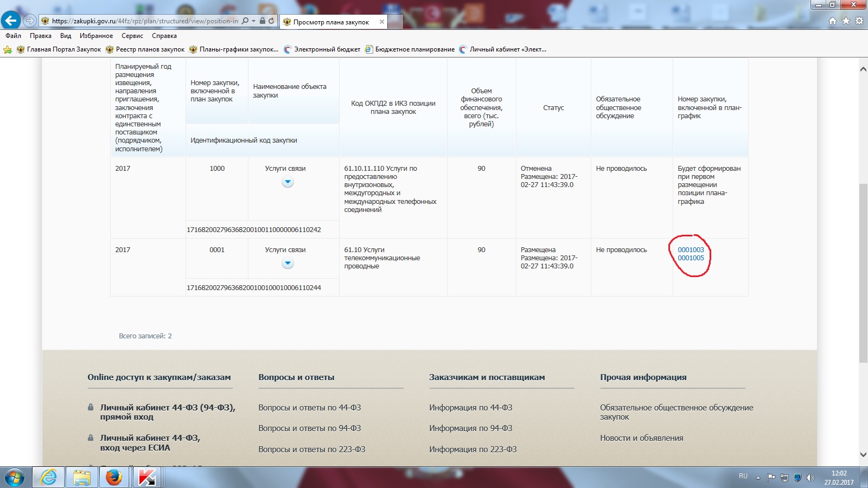This screenshot has height=488, width=868.
Task: Expand details for purchase 0001 Услуги связи
Action: (288, 264)
